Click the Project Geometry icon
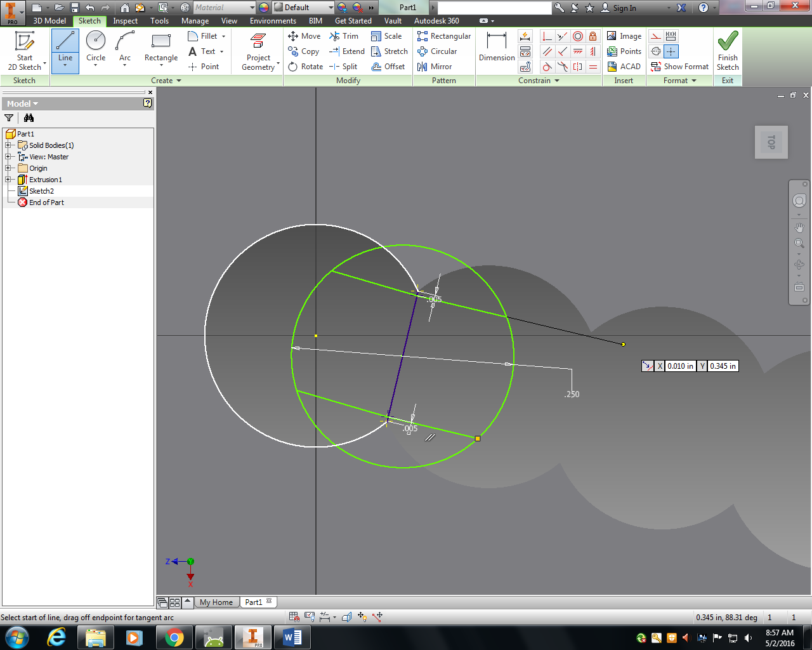Image resolution: width=812 pixels, height=650 pixels. (x=258, y=41)
